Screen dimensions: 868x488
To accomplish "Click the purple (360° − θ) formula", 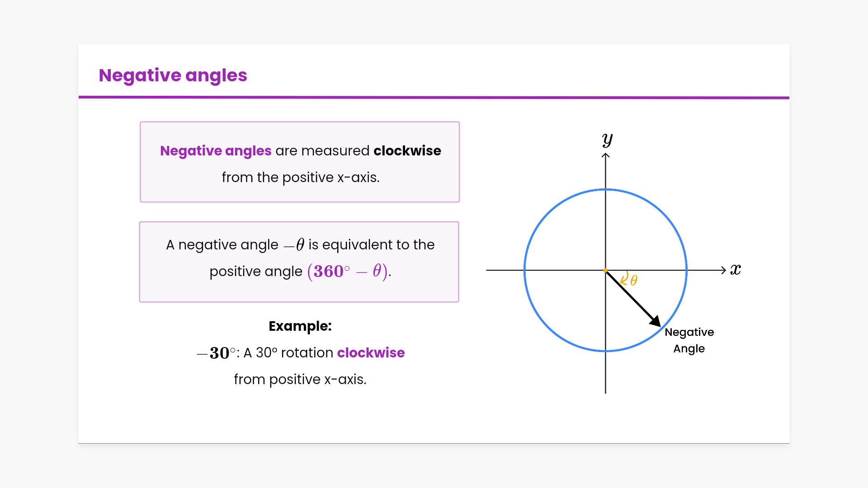I will click(x=347, y=272).
